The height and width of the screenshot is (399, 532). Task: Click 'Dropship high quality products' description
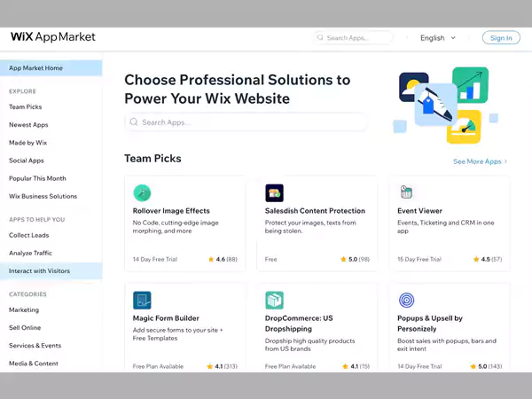point(309,345)
